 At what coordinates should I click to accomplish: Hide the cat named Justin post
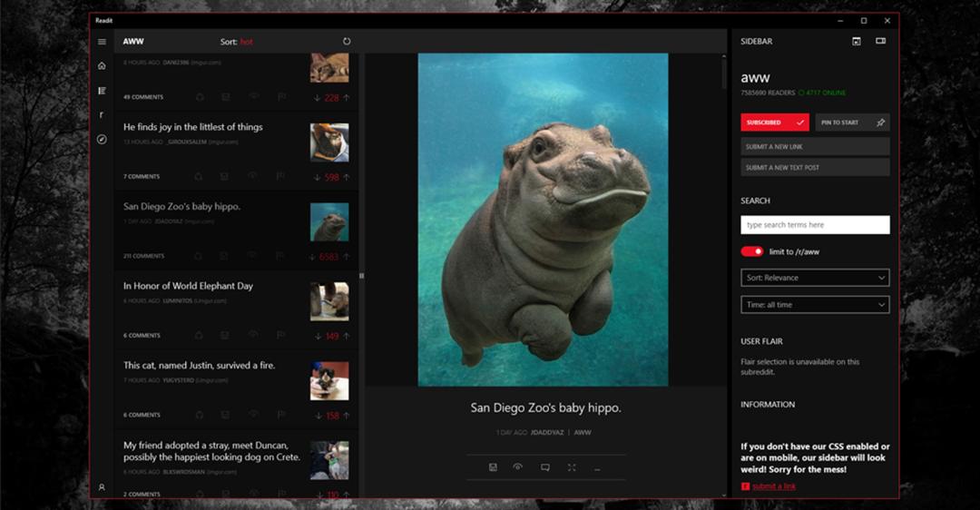point(253,415)
